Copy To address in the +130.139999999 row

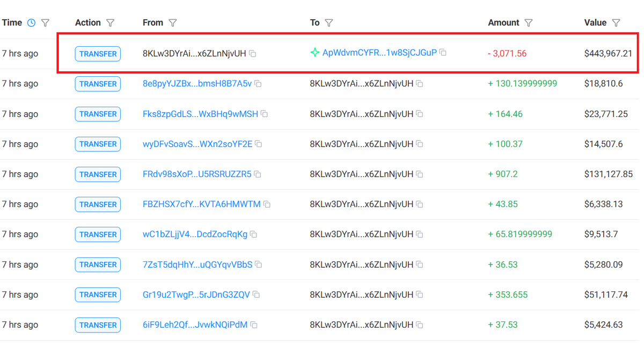(x=420, y=84)
